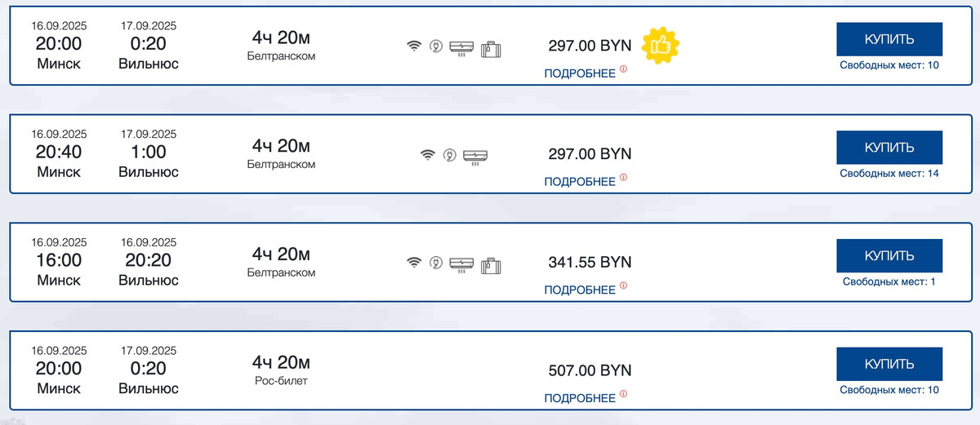980x425 pixels.
Task: Buy the recommended 20:00 Белтранском ticket
Action: click(889, 39)
